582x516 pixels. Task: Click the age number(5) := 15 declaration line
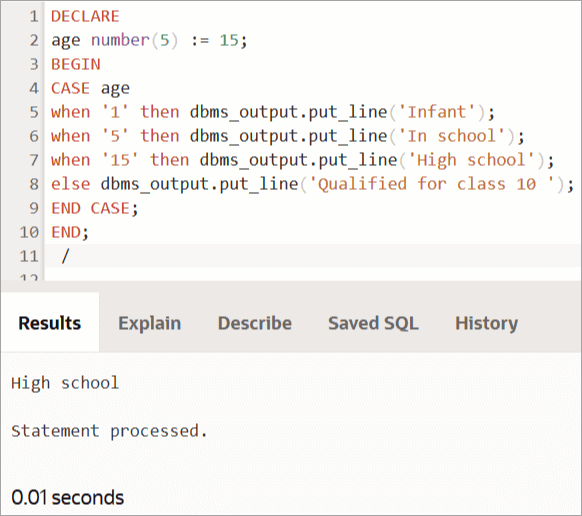(x=149, y=40)
